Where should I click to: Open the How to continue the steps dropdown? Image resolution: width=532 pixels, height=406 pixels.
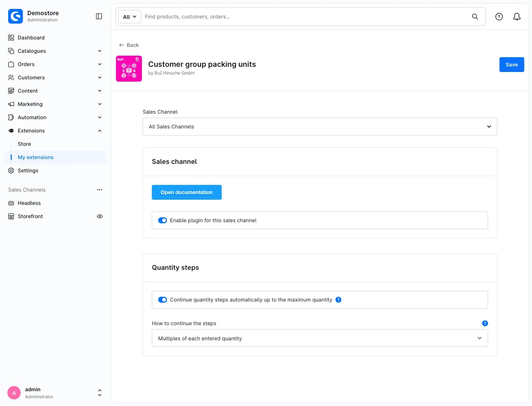tap(320, 338)
